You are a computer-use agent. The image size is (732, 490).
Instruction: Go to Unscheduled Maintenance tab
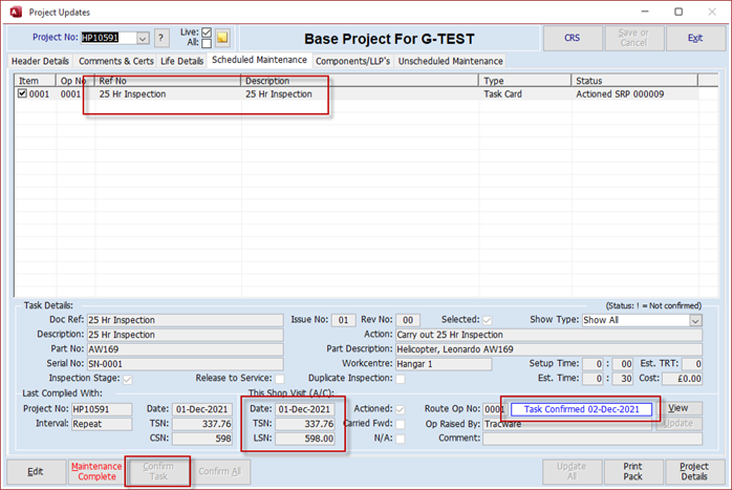[x=450, y=61]
